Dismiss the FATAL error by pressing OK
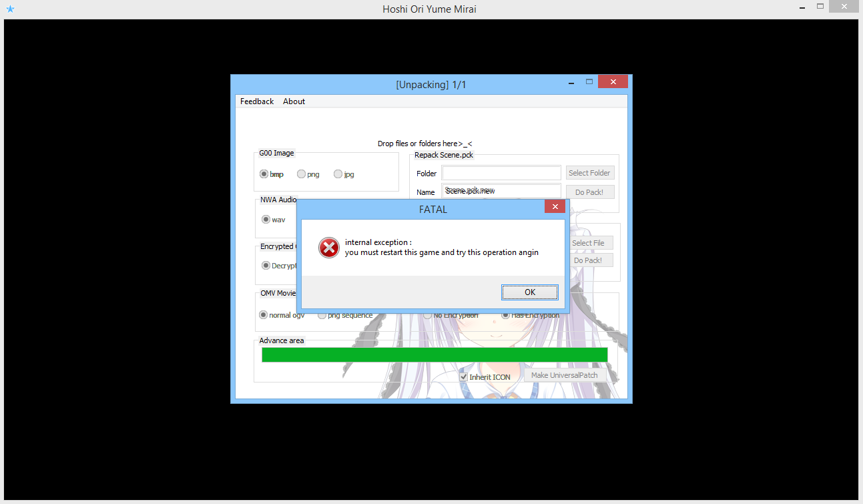The image size is (863, 504). tap(529, 292)
